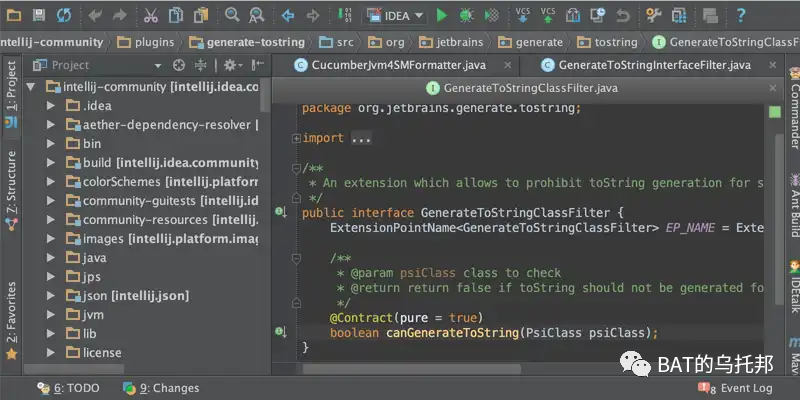Screen dimensions: 800x400
Task: Click the Open folder toolbar icon
Action: [x=14, y=15]
